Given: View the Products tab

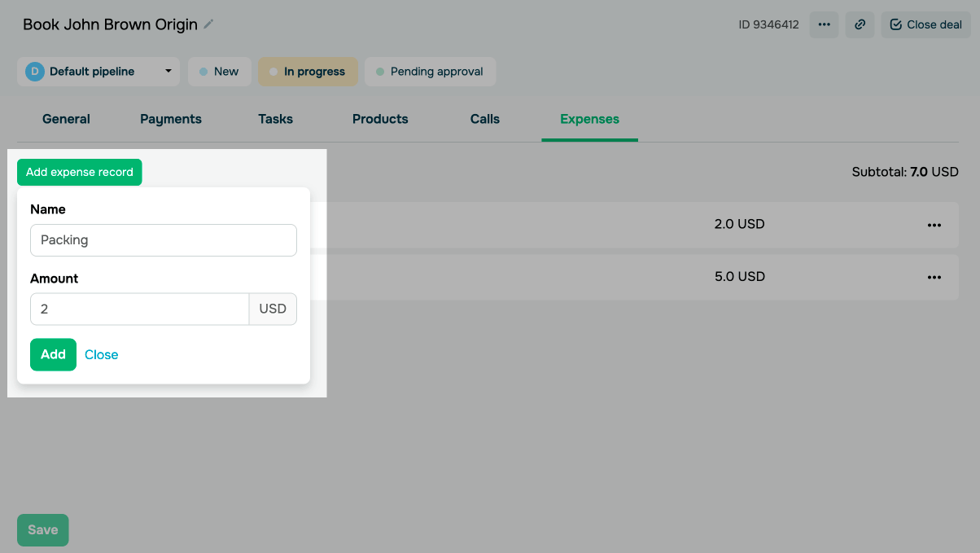Looking at the screenshot, I should tap(380, 119).
